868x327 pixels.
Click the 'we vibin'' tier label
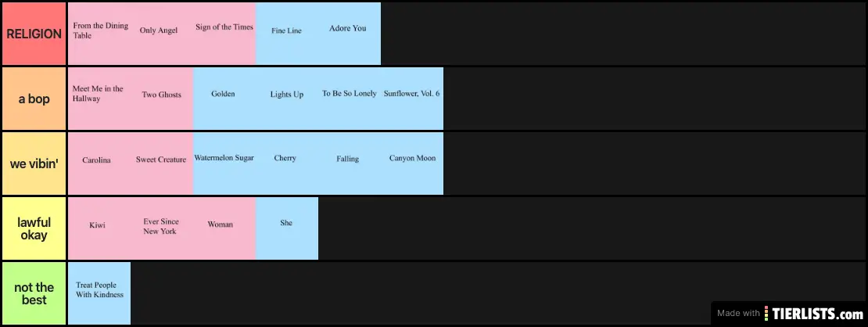[x=34, y=163]
